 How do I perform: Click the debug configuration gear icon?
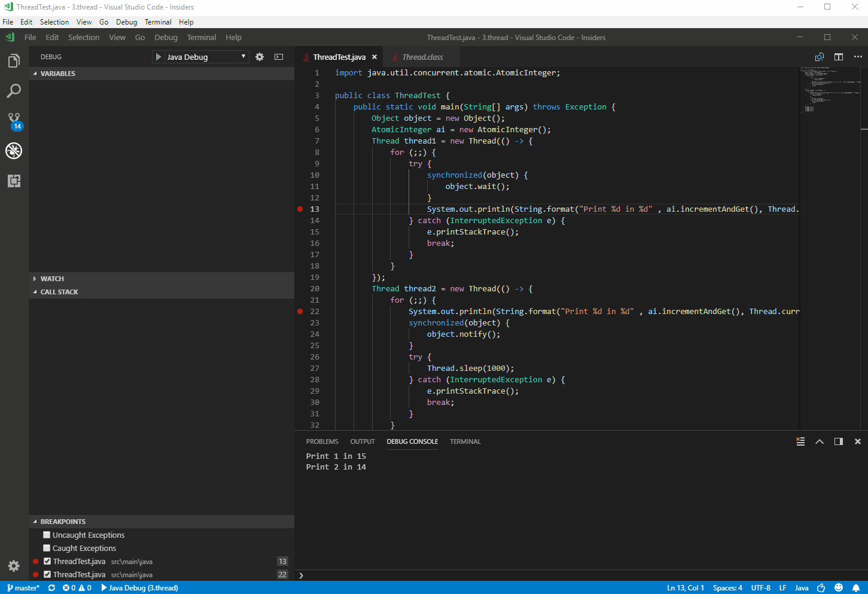(259, 56)
